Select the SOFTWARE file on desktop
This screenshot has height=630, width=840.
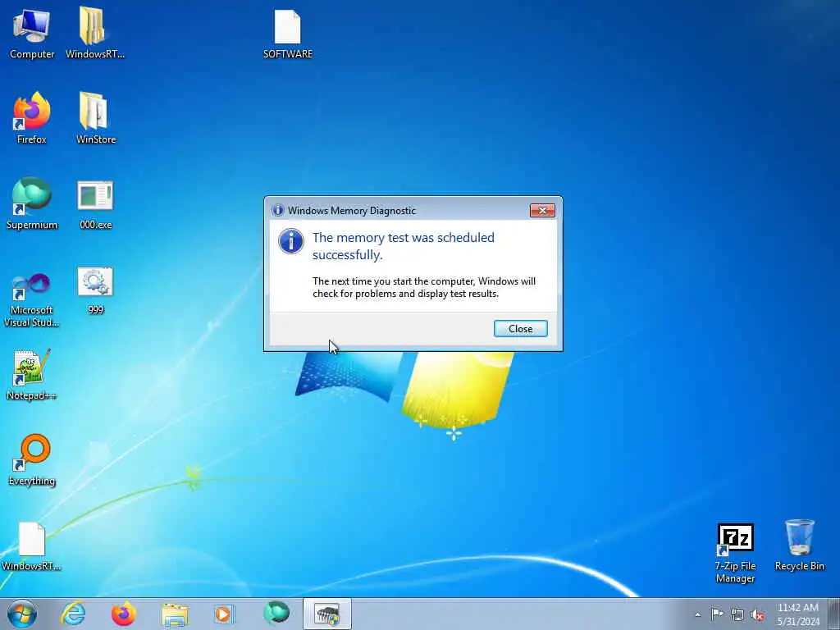(288, 33)
